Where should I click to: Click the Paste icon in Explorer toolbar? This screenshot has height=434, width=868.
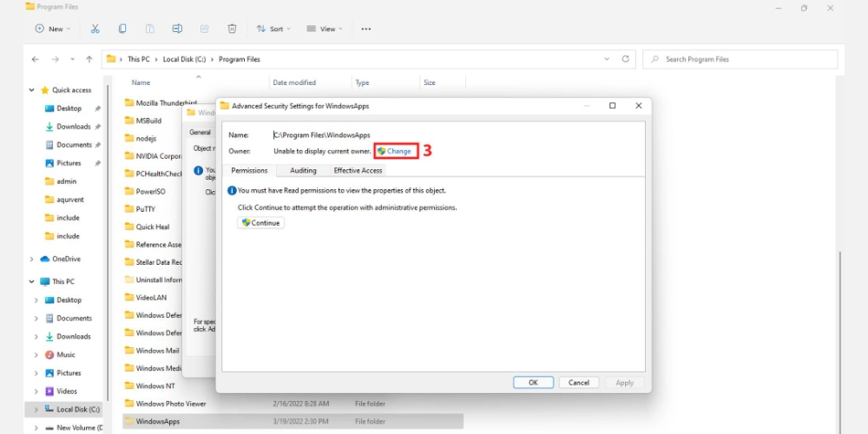(149, 29)
